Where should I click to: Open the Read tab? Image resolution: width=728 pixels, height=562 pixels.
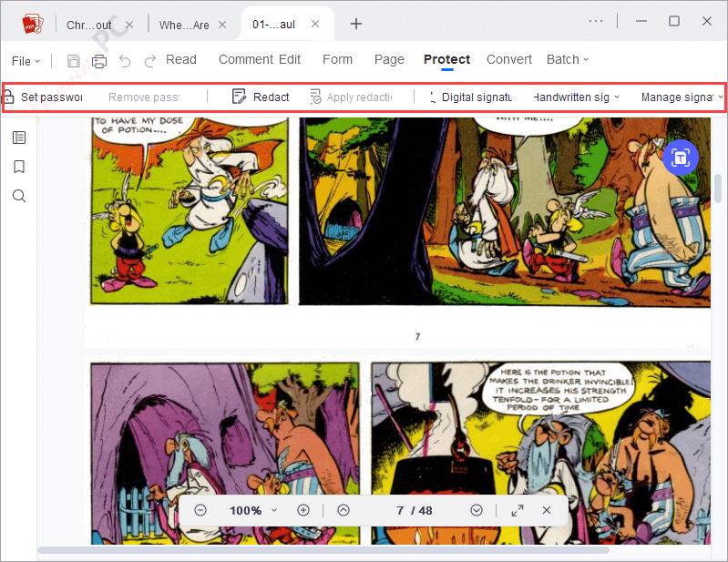pyautogui.click(x=181, y=59)
